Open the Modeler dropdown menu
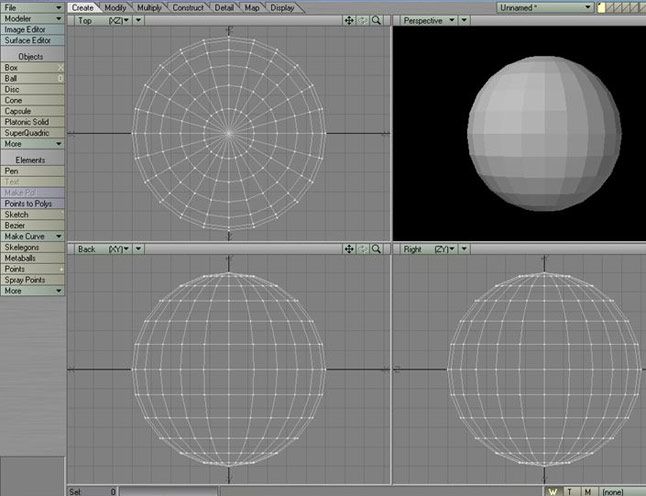 point(33,19)
